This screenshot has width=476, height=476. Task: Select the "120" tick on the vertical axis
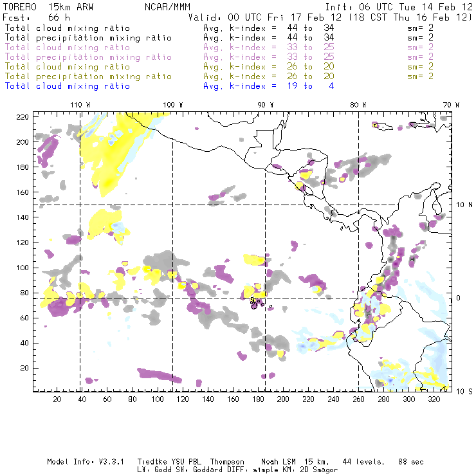point(23,243)
